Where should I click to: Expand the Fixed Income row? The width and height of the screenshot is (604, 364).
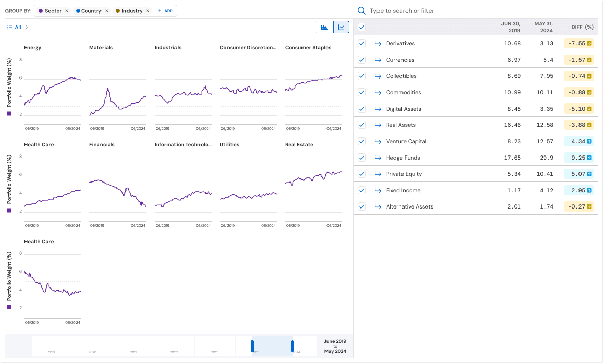tap(378, 190)
